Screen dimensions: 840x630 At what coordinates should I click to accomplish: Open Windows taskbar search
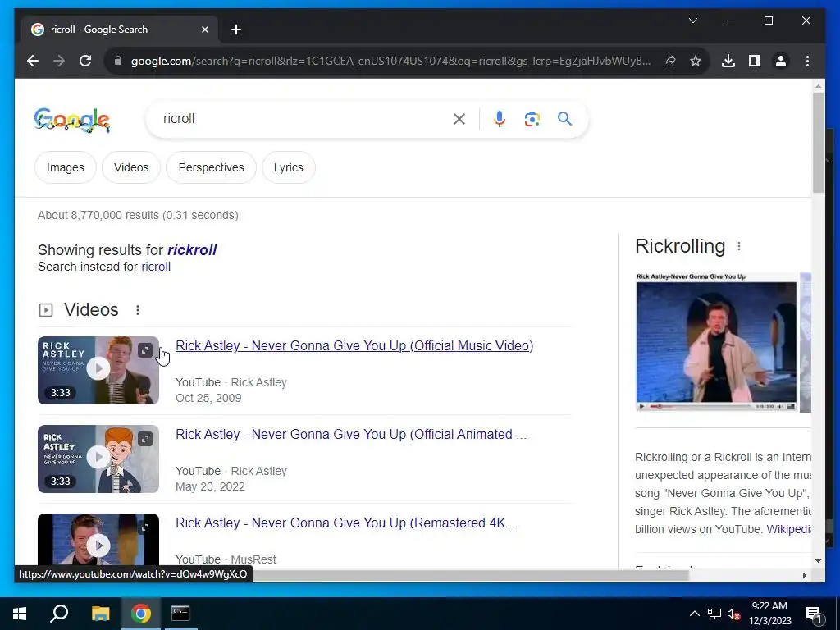point(59,614)
